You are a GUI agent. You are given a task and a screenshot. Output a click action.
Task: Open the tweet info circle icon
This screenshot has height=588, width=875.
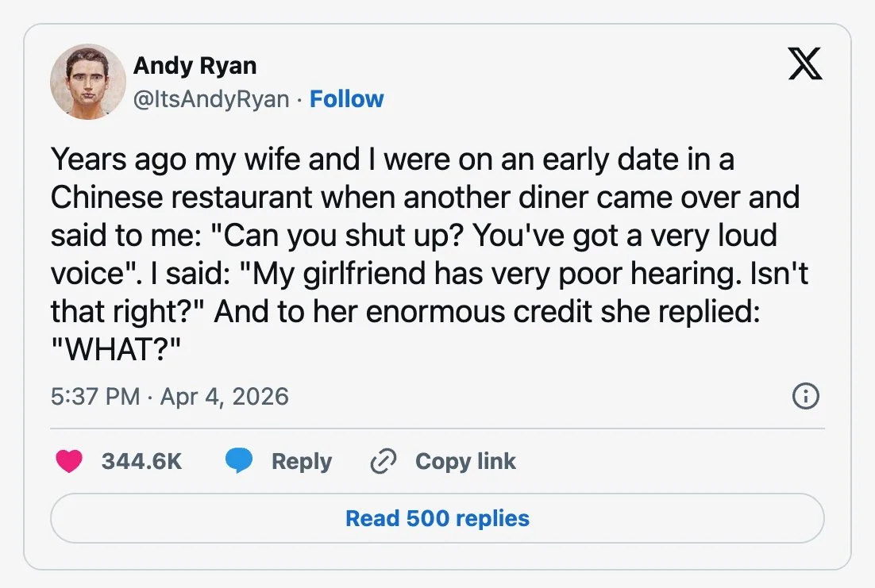pyautogui.click(x=806, y=396)
